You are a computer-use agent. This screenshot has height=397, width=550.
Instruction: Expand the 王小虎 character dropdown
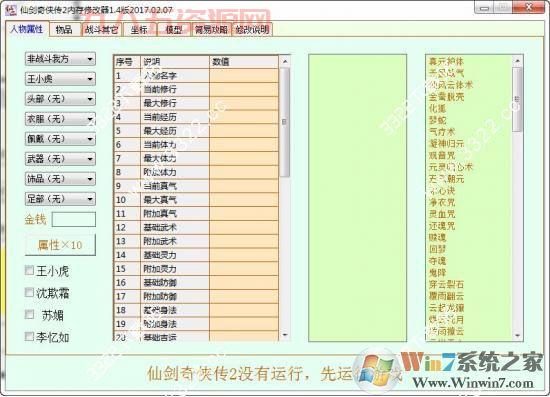pyautogui.click(x=60, y=79)
